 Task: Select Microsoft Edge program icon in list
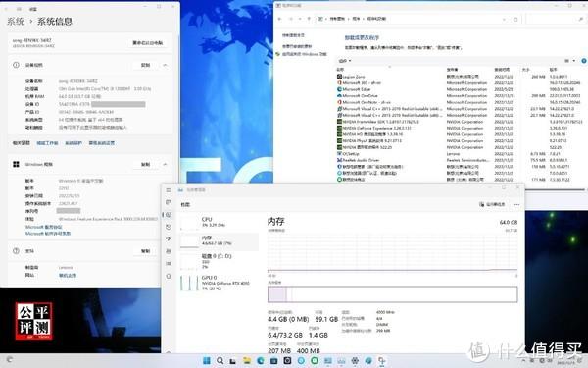[339, 89]
